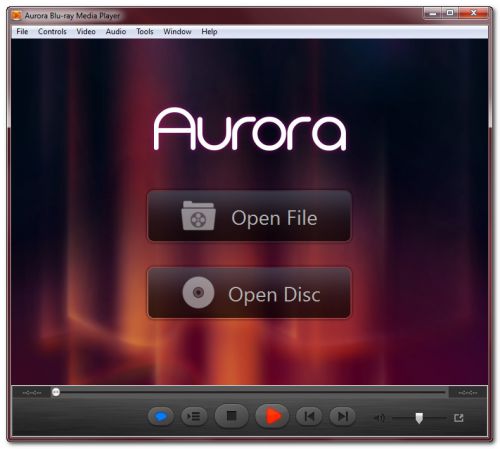Viewport: 500px width, 449px height.
Task: Enter fullscreen with the expand icon
Action: [x=459, y=418]
